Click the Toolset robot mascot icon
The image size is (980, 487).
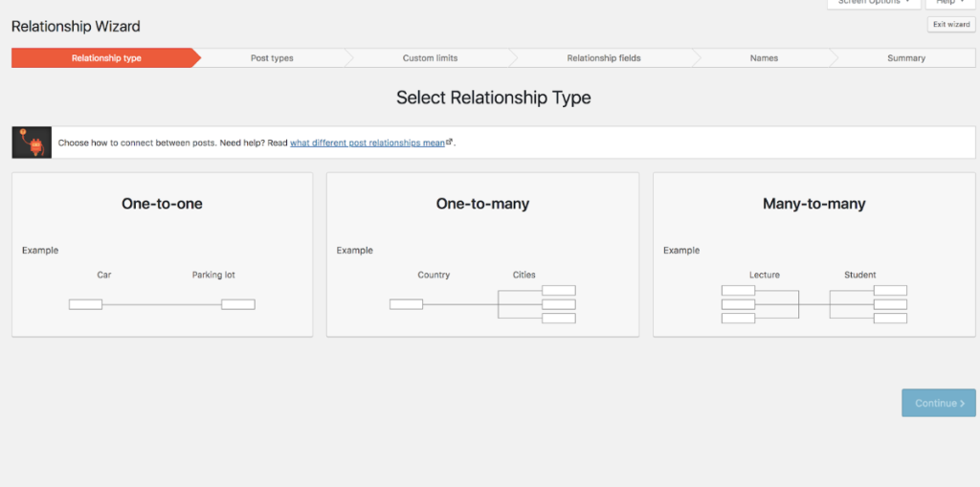coord(32,143)
